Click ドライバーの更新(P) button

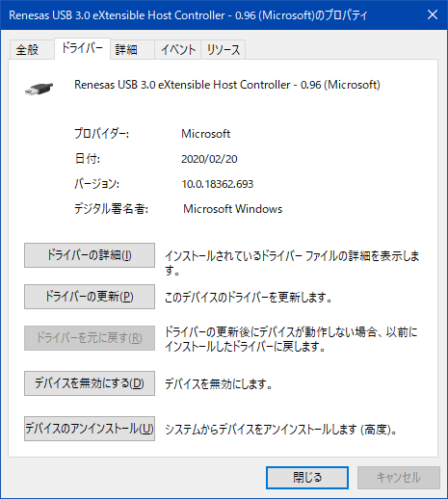coord(90,297)
